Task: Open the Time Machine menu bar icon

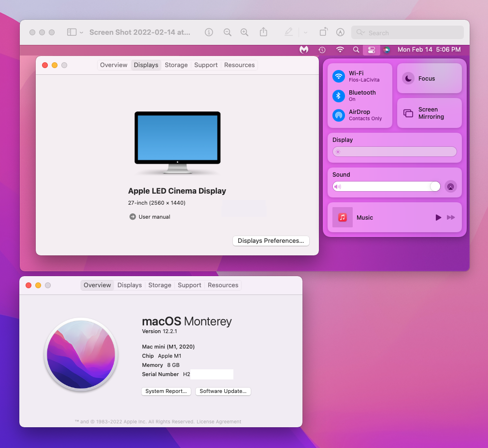Action: tap(322, 50)
